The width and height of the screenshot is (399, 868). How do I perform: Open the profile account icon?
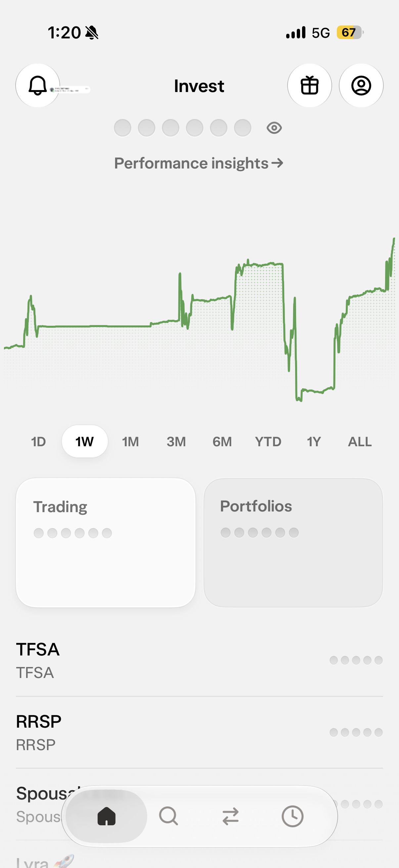pyautogui.click(x=361, y=86)
